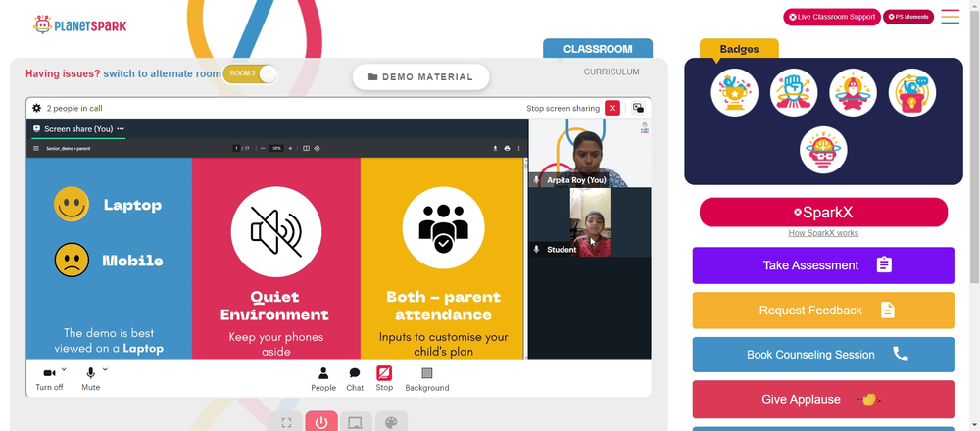
Task: Open the DEMO MATERIAL folder button
Action: (x=420, y=76)
